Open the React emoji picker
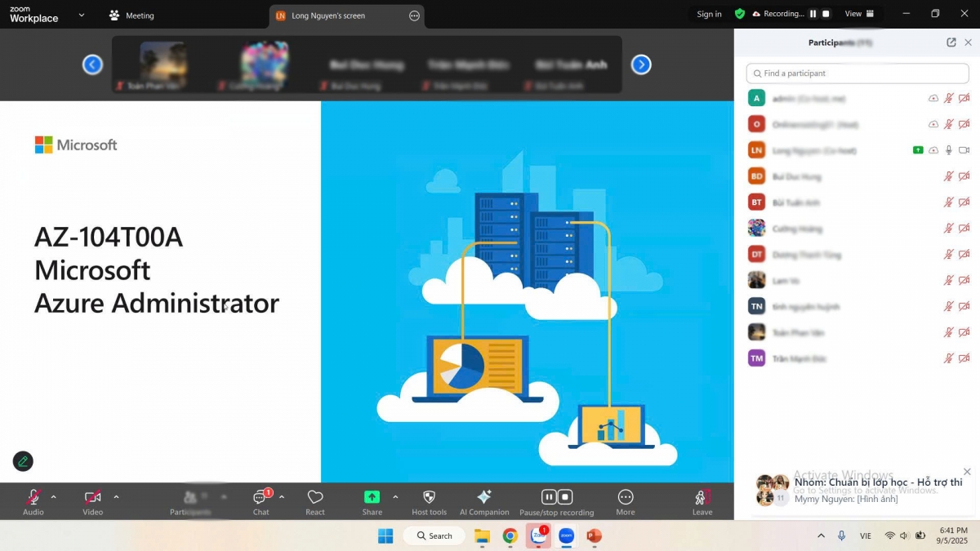This screenshot has width=980, height=551. click(x=315, y=497)
